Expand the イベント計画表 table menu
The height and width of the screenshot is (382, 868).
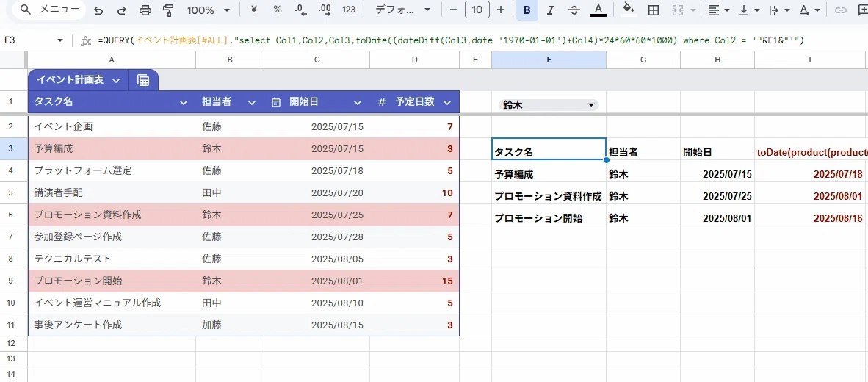coord(116,80)
